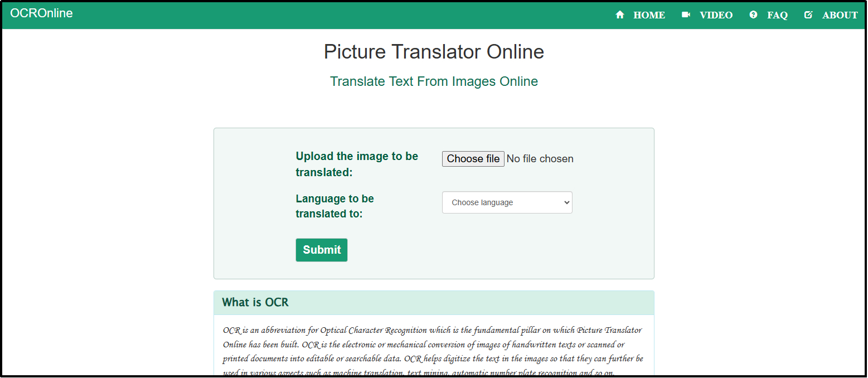
Task: Click the edit icon beside ABOUT
Action: (808, 15)
